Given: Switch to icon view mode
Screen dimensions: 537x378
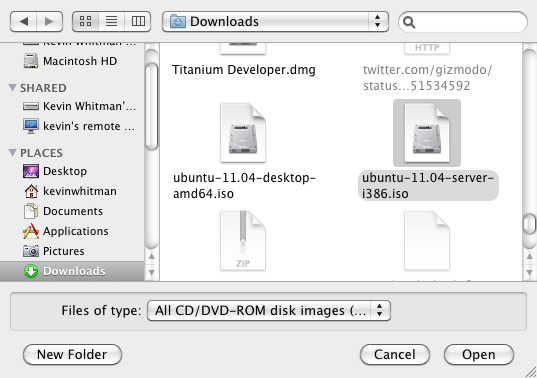Looking at the screenshot, I should pos(86,22).
